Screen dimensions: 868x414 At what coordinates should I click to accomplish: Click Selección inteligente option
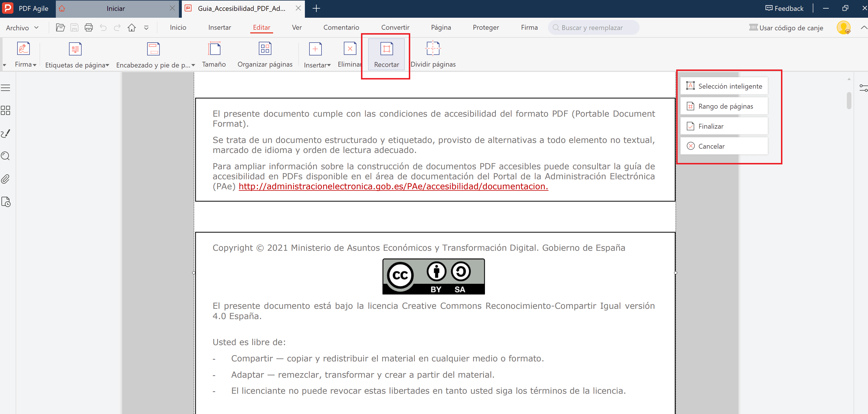pyautogui.click(x=724, y=86)
